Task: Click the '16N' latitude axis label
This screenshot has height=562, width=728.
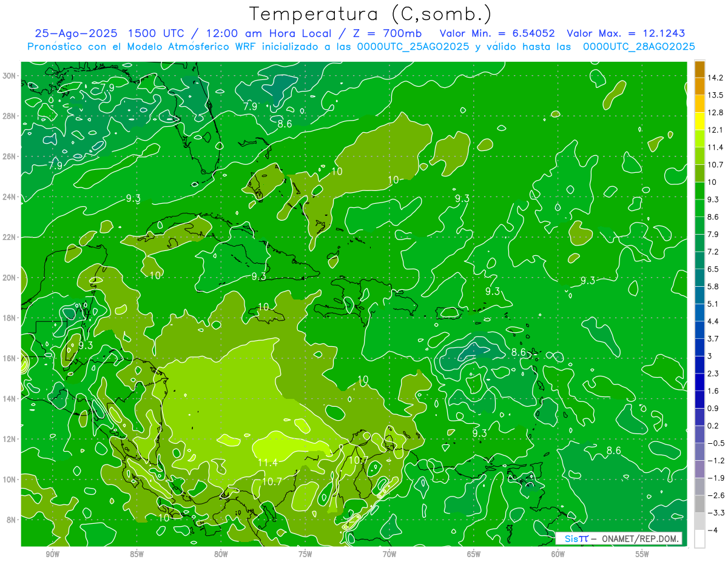Action: tap(9, 358)
